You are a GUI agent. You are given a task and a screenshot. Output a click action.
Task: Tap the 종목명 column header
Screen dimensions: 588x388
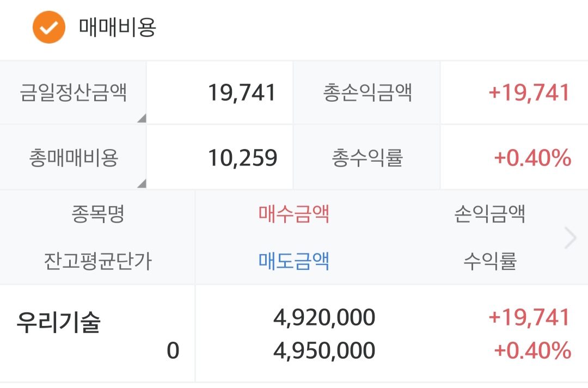pos(98,214)
